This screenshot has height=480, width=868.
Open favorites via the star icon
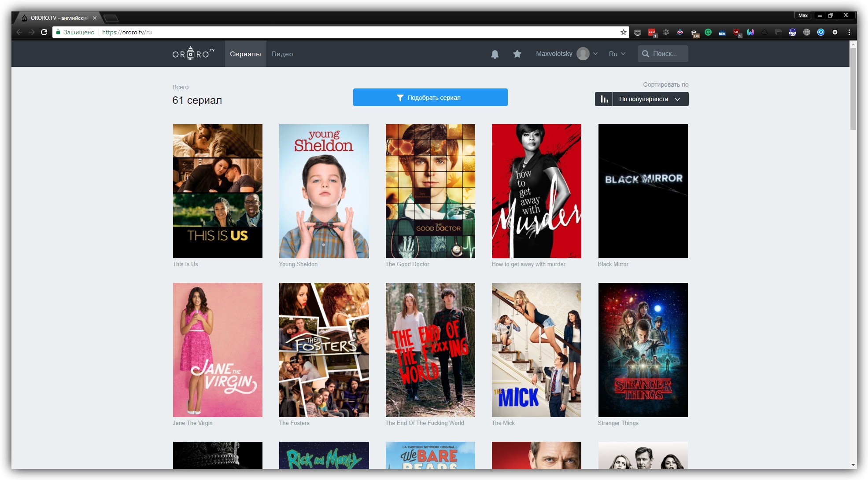517,54
